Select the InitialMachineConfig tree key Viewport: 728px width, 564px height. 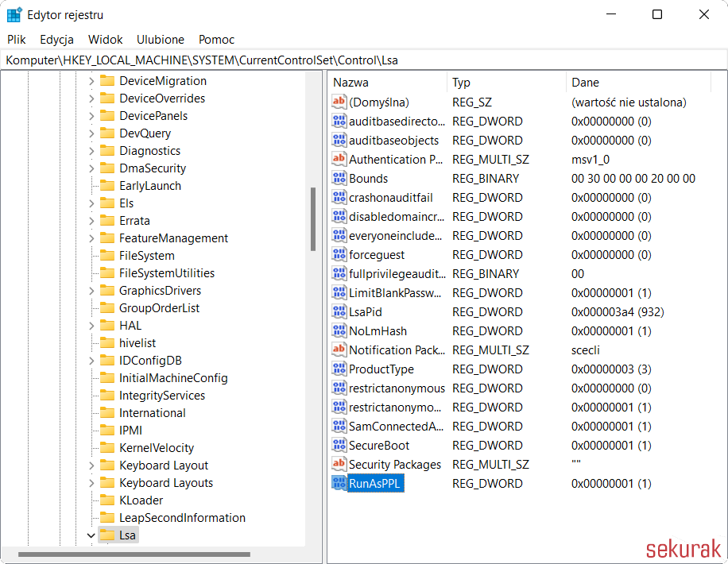[x=173, y=378]
